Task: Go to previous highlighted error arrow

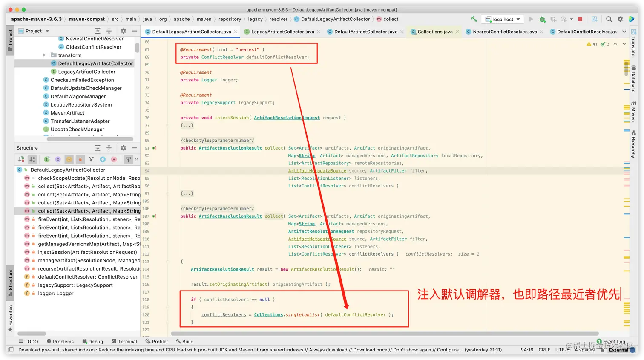Action: click(615, 44)
